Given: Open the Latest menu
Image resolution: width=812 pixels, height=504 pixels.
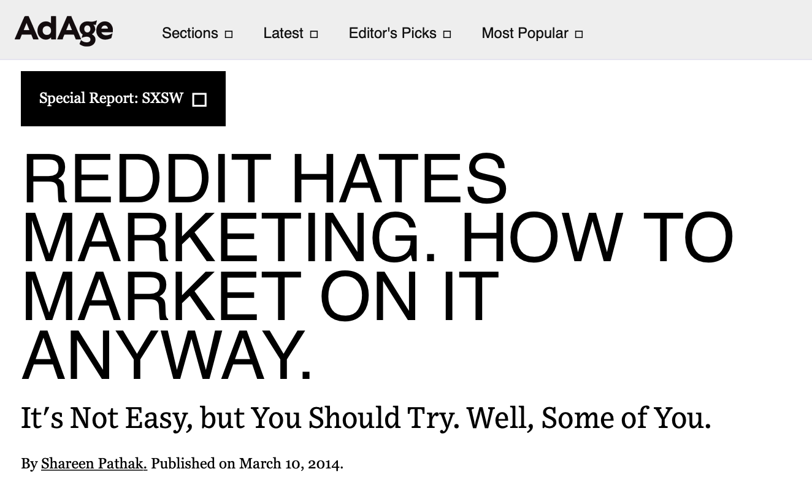Looking at the screenshot, I should click(x=283, y=33).
